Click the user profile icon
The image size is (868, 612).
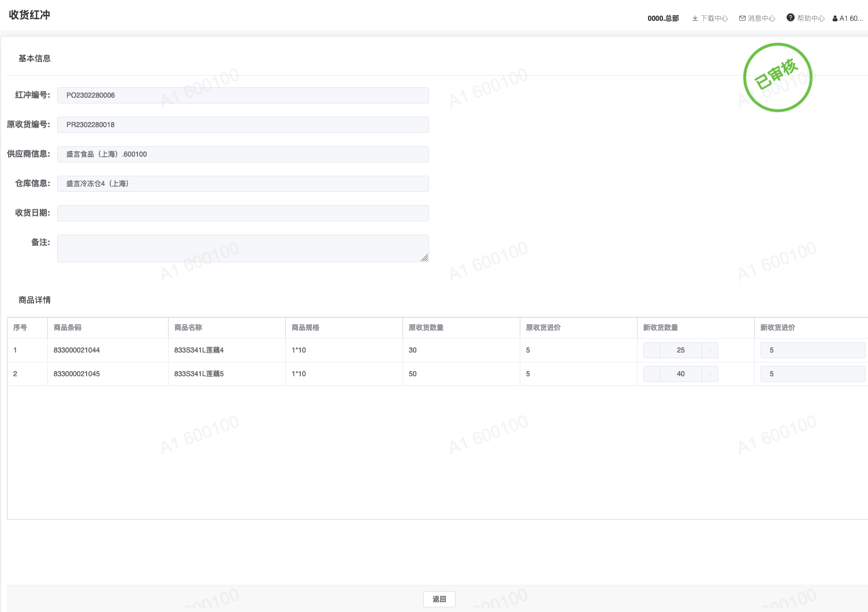coord(835,18)
